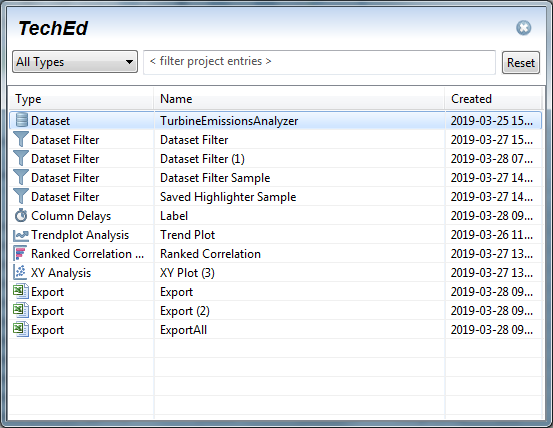553x428 pixels.
Task: Click the Reset button
Action: coord(521,63)
